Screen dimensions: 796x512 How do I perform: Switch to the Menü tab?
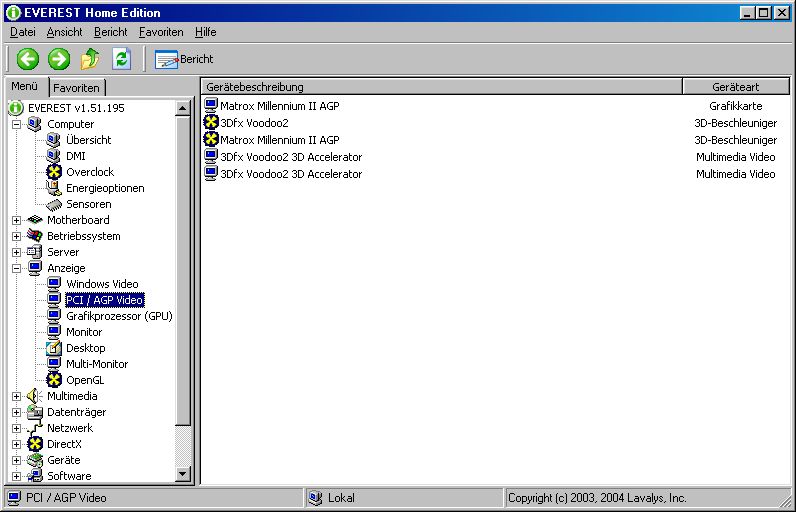(x=25, y=86)
